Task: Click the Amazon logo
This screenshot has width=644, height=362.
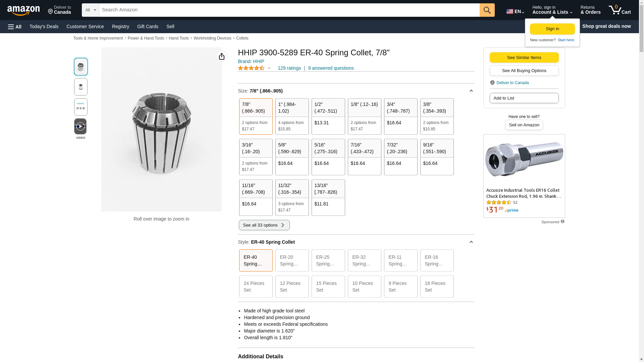Action: point(23,10)
